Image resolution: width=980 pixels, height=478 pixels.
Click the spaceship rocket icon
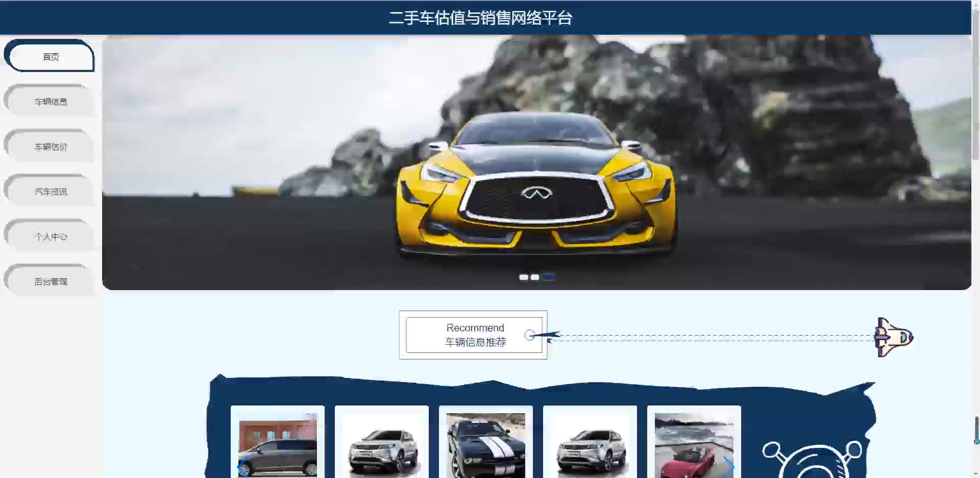tap(893, 337)
